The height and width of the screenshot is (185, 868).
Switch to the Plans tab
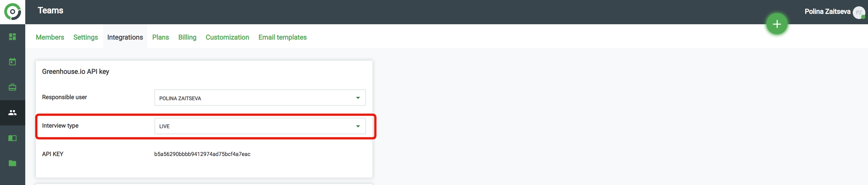(x=160, y=37)
